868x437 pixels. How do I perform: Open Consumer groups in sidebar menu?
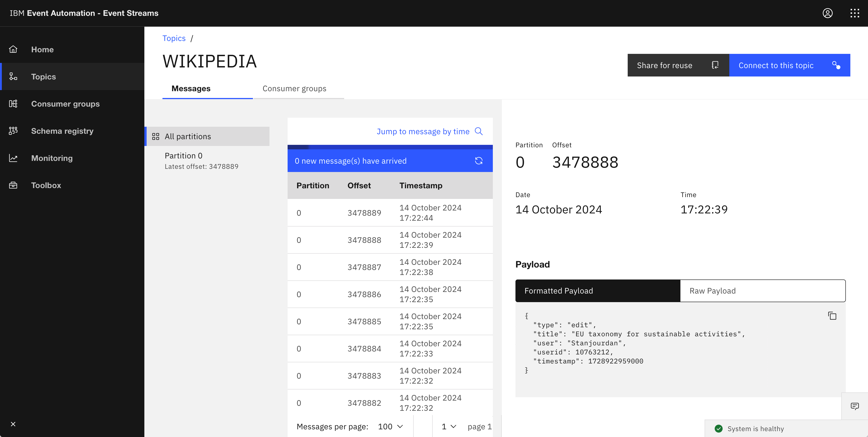[x=65, y=104]
